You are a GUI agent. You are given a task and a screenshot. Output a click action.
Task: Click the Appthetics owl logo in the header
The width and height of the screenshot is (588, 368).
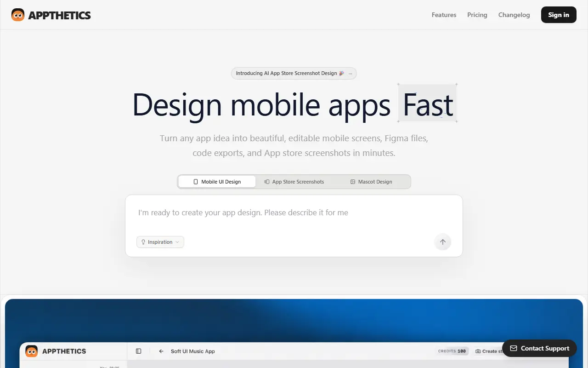coord(18,15)
